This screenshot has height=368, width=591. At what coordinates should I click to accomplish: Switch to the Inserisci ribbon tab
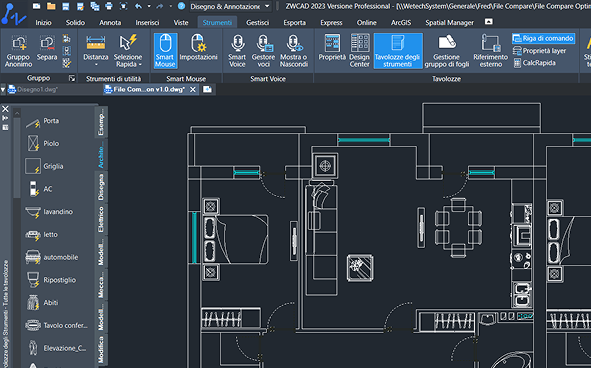coord(147,23)
